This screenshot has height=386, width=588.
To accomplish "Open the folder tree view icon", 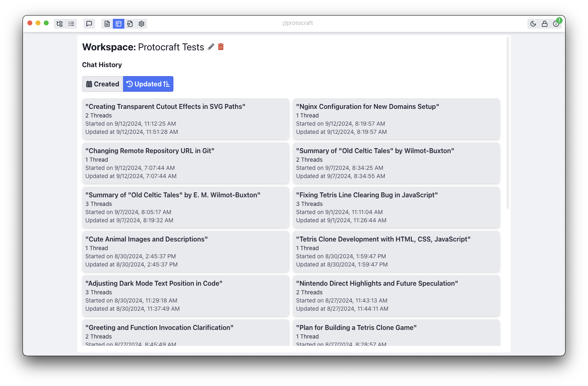I will [x=60, y=24].
